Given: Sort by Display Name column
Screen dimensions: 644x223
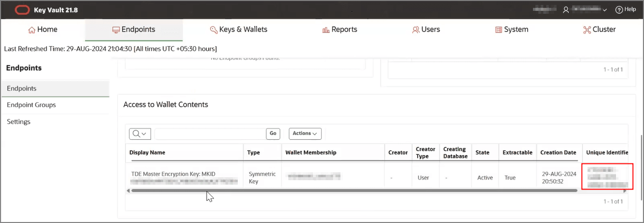Looking at the screenshot, I should point(147,153).
